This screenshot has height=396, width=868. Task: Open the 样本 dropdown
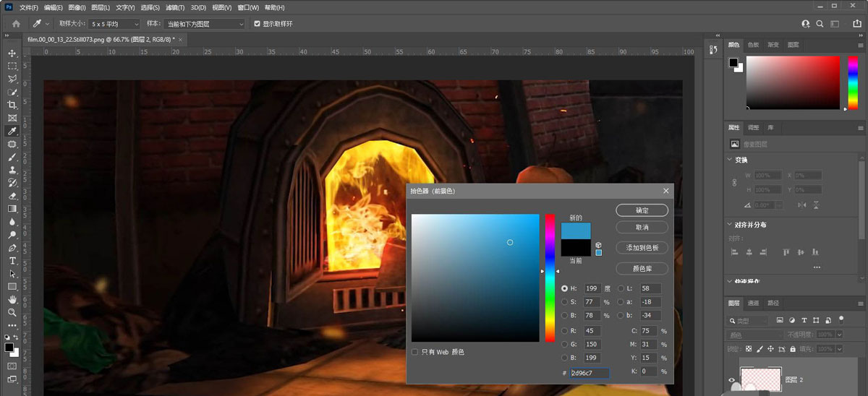point(205,24)
